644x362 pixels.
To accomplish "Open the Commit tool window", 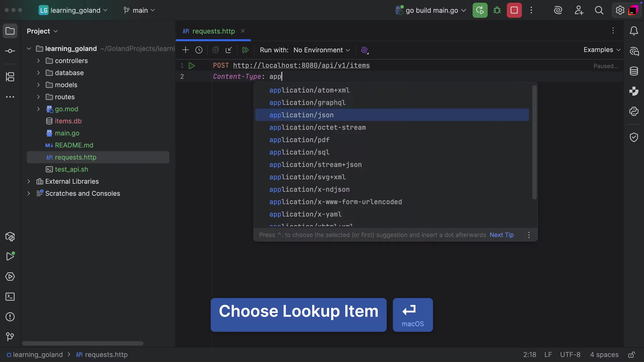I will coord(10,51).
